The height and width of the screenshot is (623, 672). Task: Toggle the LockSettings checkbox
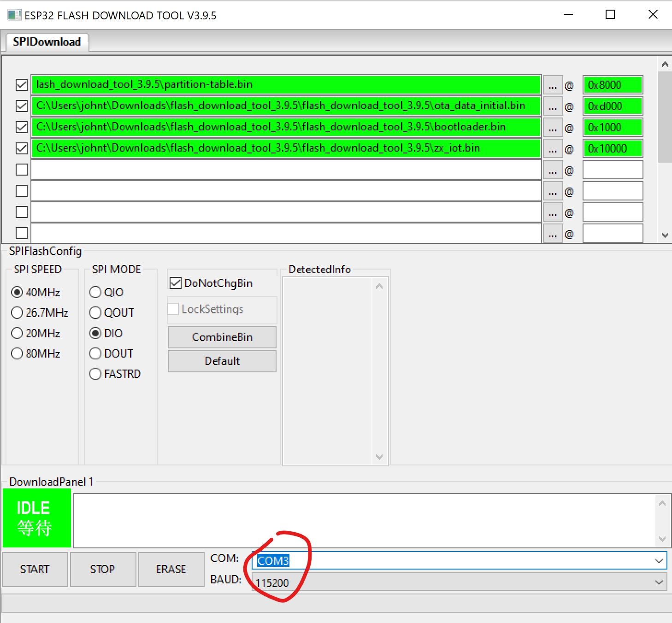coord(173,309)
